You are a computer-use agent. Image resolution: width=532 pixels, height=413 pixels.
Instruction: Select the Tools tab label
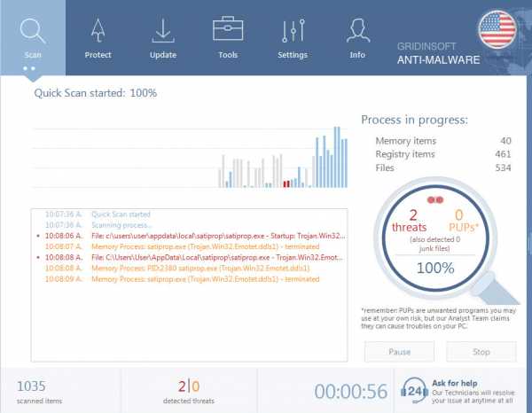coord(228,55)
